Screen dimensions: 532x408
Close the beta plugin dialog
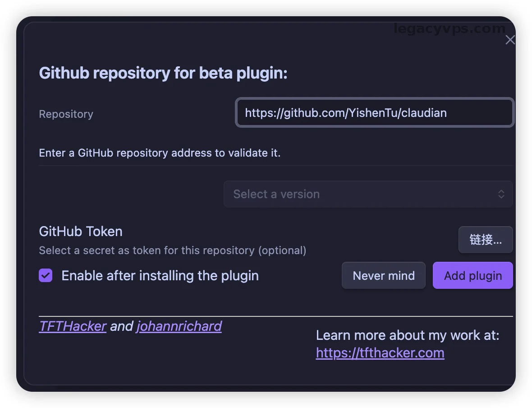[510, 40]
